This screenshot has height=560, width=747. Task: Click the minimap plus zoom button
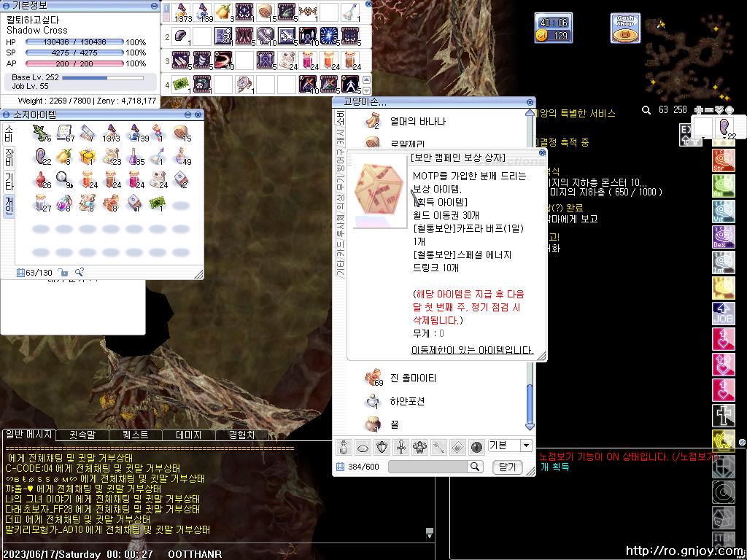click(699, 110)
